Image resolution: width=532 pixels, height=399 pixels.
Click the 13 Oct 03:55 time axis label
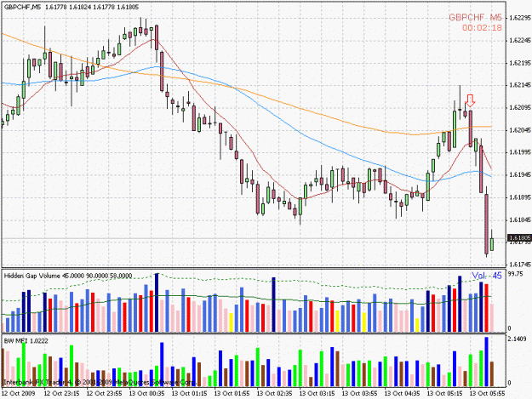[x=359, y=394]
